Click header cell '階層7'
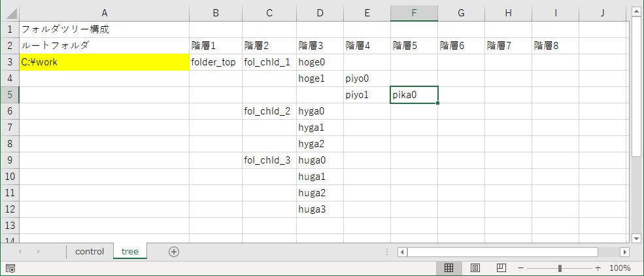644x276 pixels. point(508,46)
